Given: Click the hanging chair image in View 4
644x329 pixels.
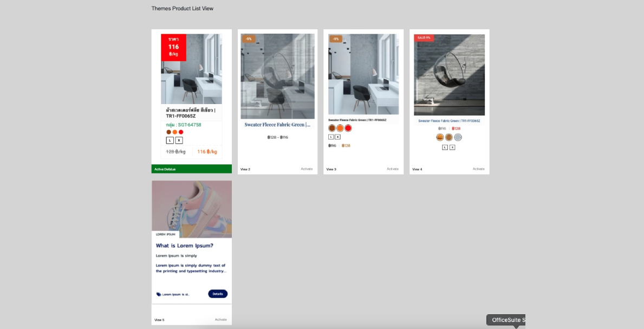Looking at the screenshot, I should click(x=449, y=75).
